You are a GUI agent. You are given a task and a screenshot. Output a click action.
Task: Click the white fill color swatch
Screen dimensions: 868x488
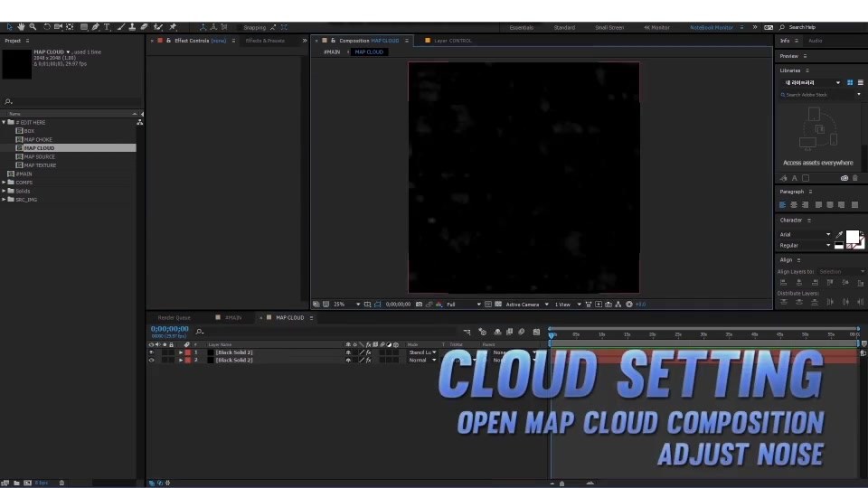click(x=852, y=237)
